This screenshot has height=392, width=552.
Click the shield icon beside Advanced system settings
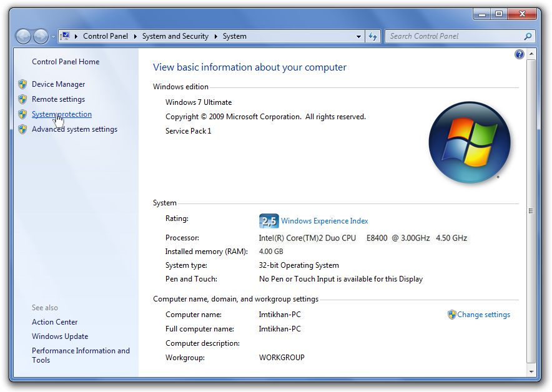[22, 129]
